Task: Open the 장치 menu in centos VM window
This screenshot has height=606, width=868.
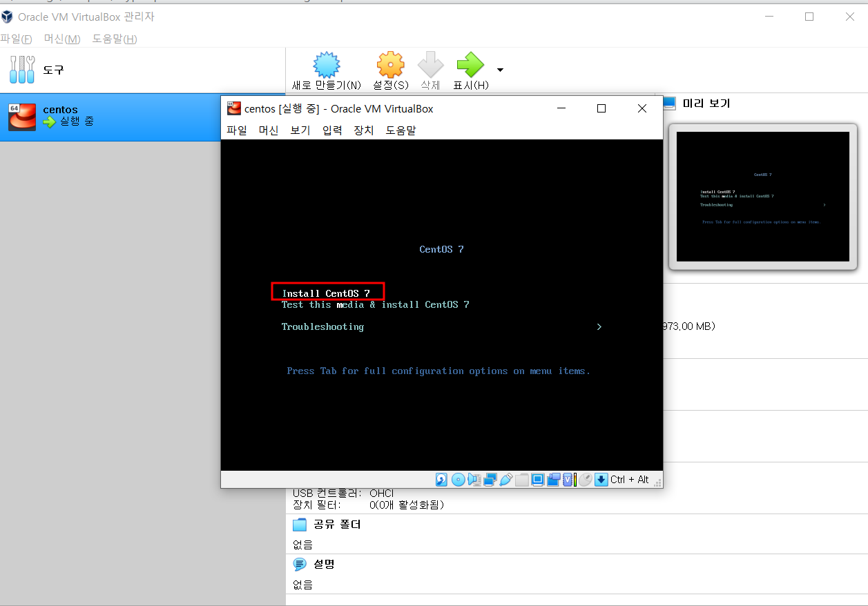Action: pyautogui.click(x=364, y=130)
